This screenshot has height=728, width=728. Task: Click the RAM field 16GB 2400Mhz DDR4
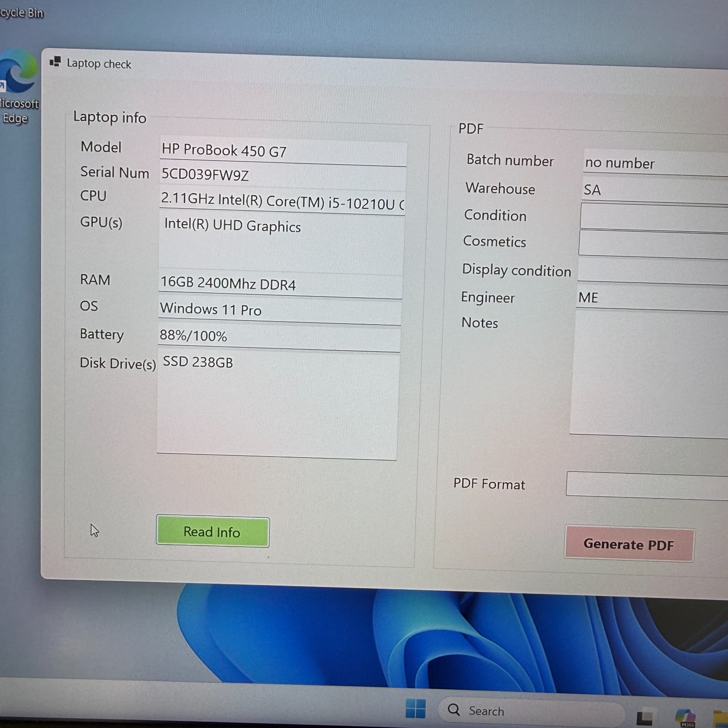tap(280, 284)
